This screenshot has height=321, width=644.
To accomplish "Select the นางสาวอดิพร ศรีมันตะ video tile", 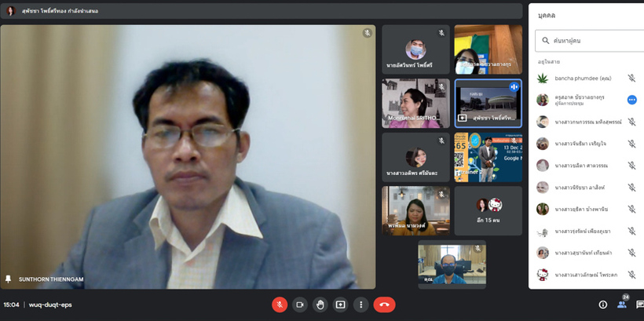I will point(415,157).
